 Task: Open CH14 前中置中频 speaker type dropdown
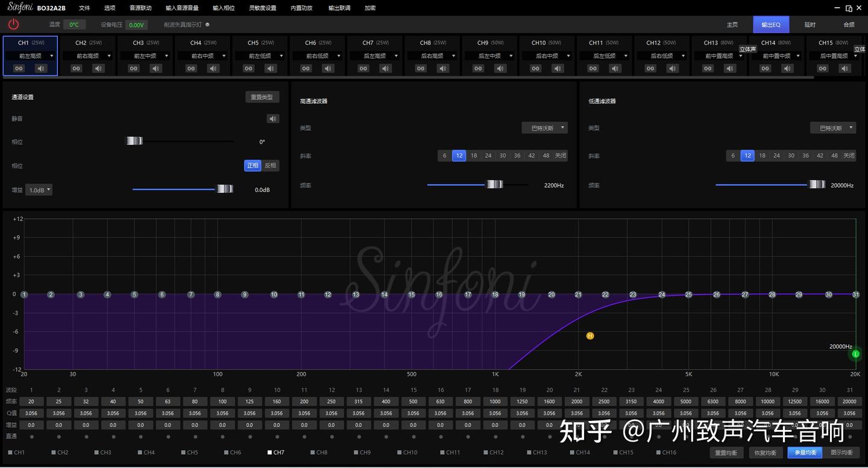pos(776,55)
